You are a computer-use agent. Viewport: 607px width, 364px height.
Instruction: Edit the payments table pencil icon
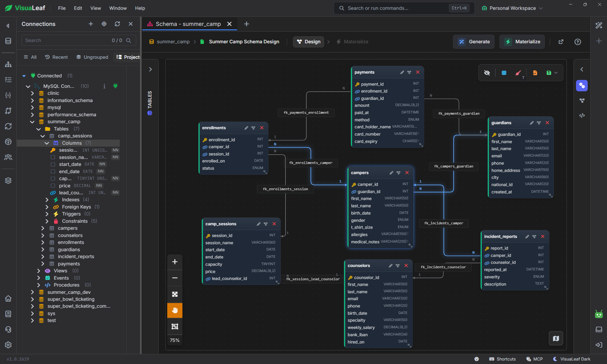[x=402, y=72]
